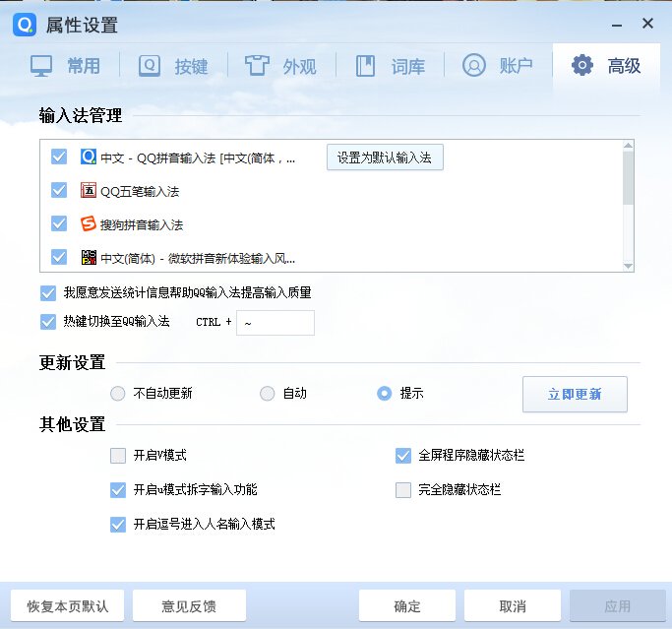The width and height of the screenshot is (672, 629).
Task: Click 设置为默认输入法 button
Action: (385, 157)
